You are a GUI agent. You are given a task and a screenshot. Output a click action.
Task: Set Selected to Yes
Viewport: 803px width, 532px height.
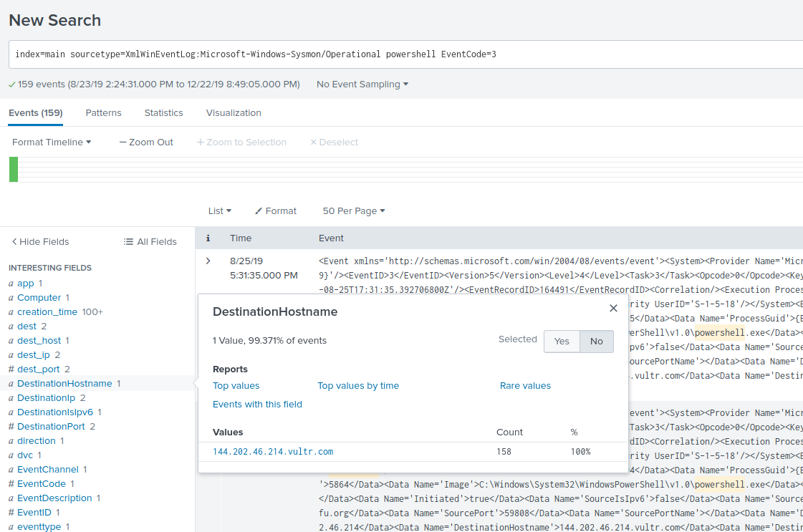tap(562, 342)
